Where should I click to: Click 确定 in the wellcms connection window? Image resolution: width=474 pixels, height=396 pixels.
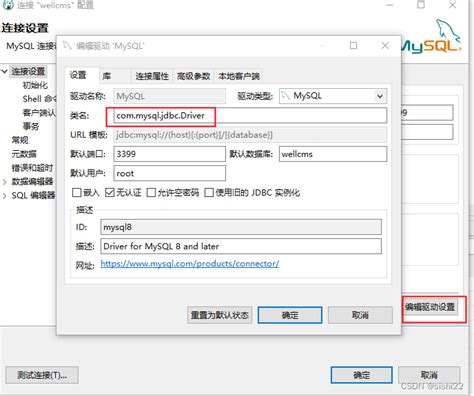[x=361, y=375]
